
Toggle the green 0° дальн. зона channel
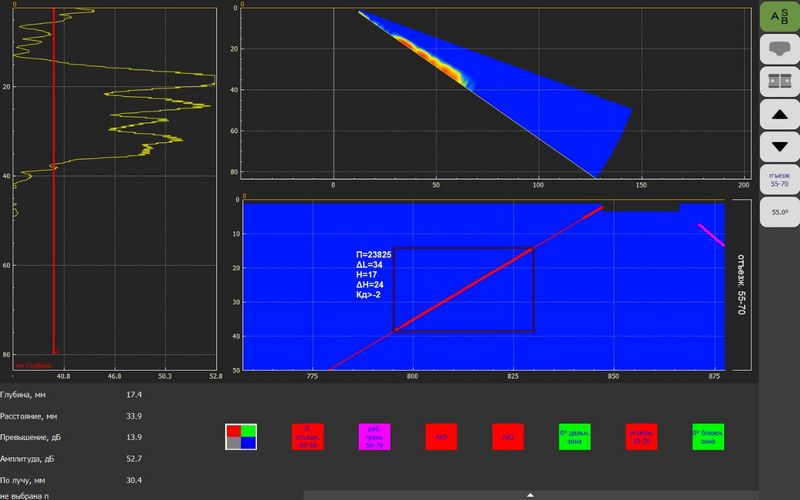pyautogui.click(x=574, y=437)
